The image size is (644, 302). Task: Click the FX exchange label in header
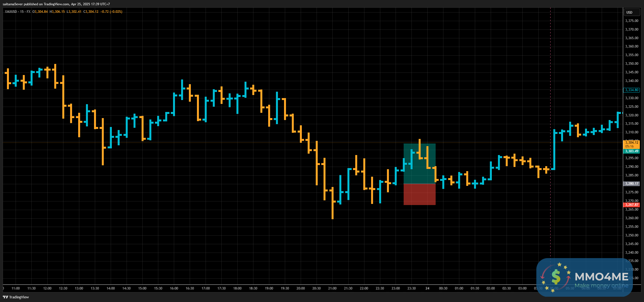tap(29, 12)
